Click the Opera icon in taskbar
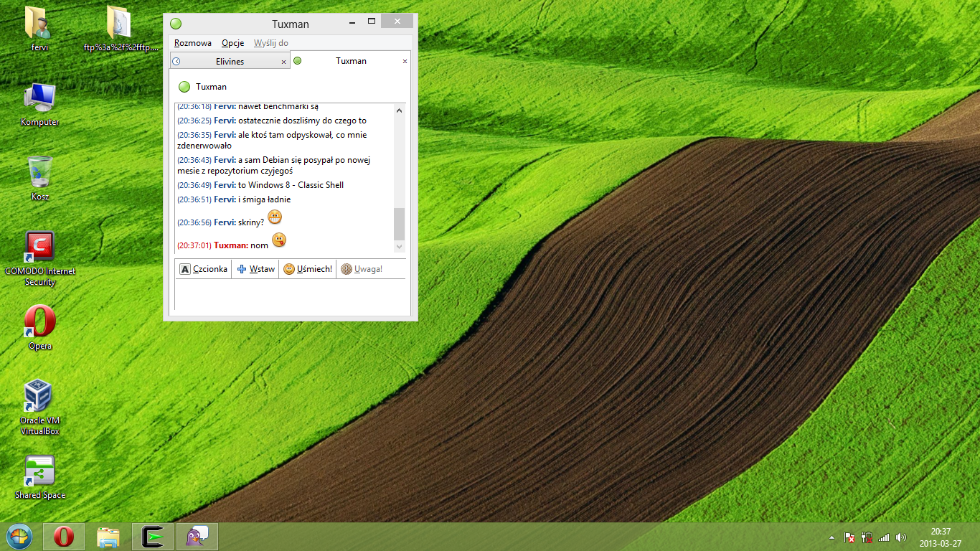 click(64, 537)
